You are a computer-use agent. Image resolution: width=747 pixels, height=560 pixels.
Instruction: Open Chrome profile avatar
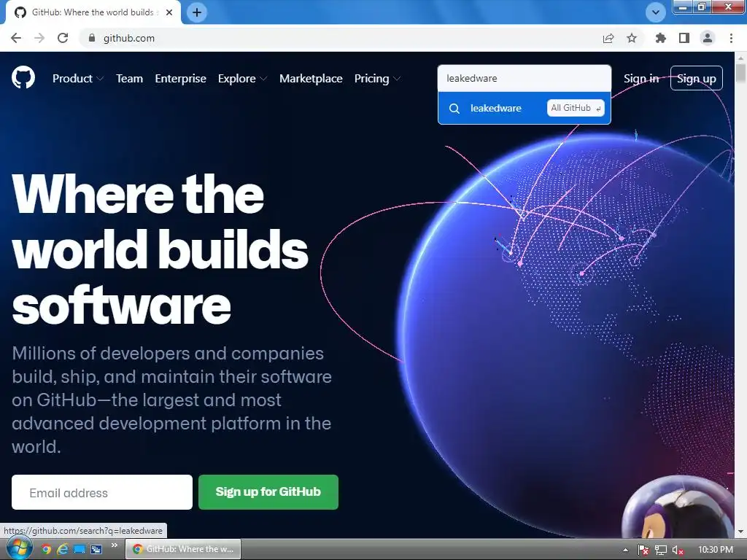pyautogui.click(x=708, y=38)
